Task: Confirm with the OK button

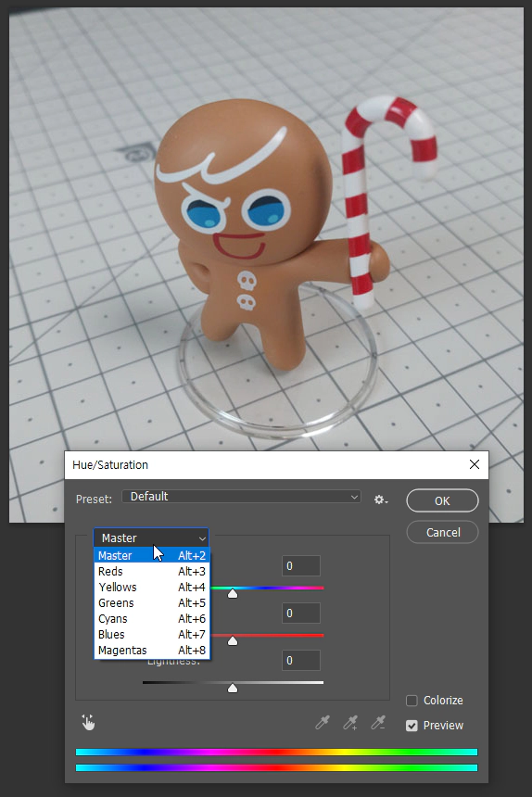Action: pos(443,500)
